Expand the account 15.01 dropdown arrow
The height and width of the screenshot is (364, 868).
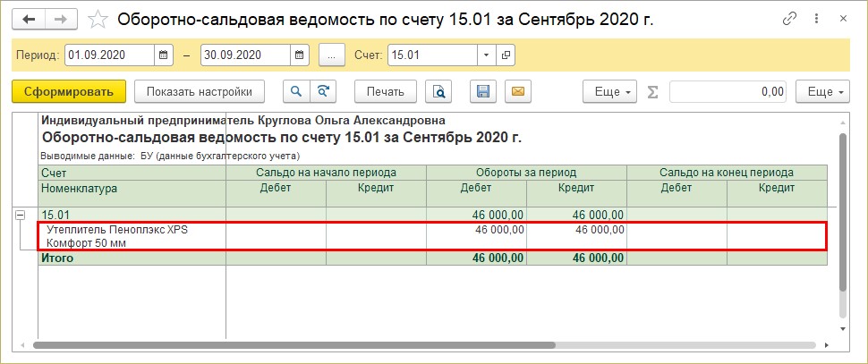pos(487,55)
